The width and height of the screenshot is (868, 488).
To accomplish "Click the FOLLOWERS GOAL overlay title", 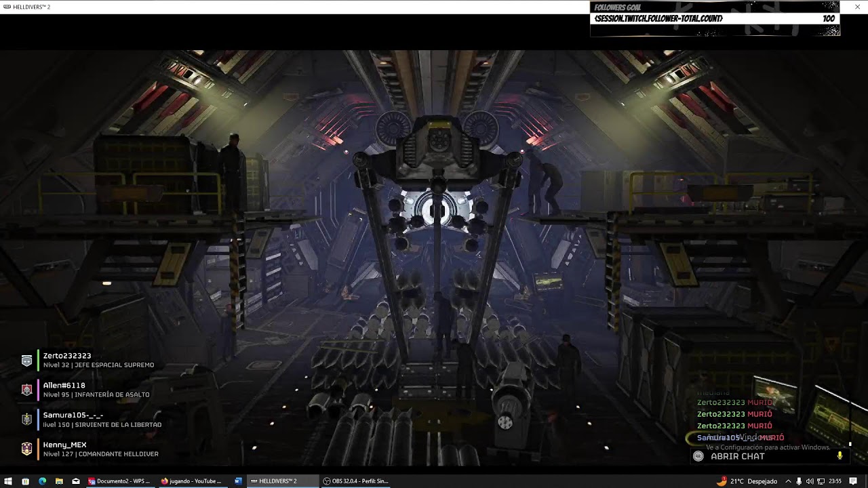I will point(618,7).
